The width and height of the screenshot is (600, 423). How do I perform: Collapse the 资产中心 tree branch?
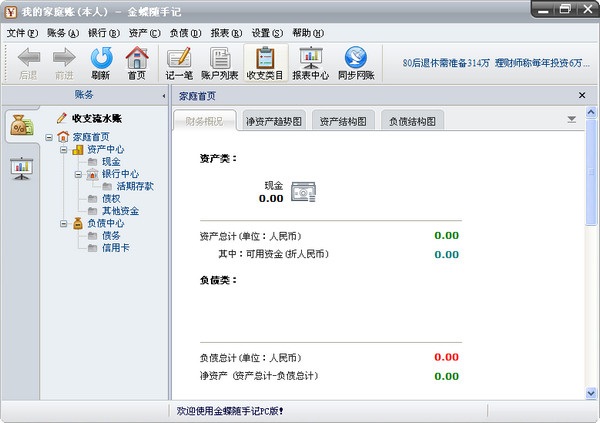pyautogui.click(x=63, y=150)
